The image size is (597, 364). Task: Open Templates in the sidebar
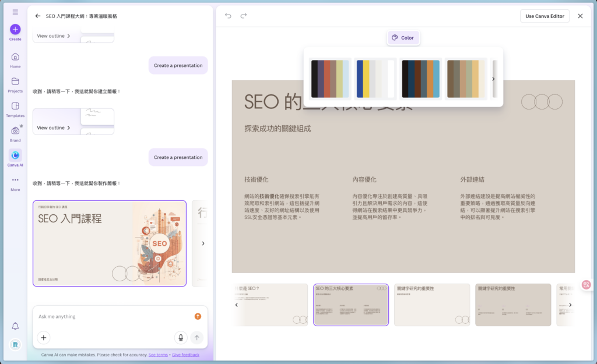(15, 106)
